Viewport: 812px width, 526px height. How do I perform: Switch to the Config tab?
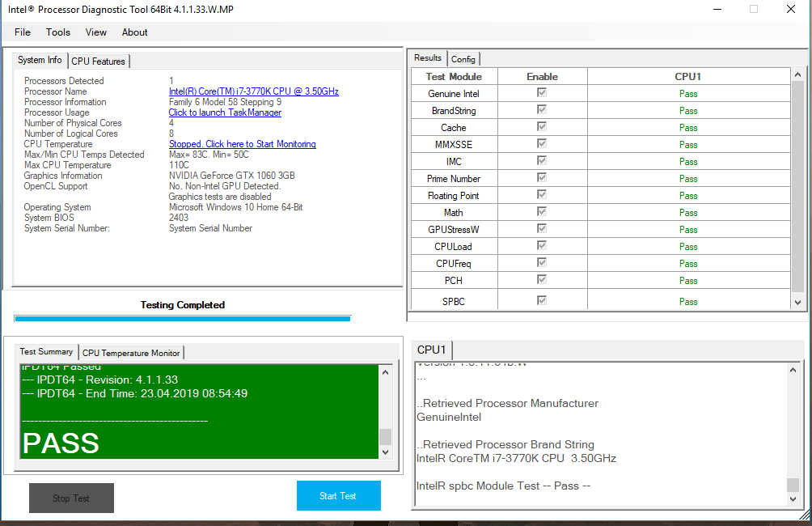pos(463,59)
